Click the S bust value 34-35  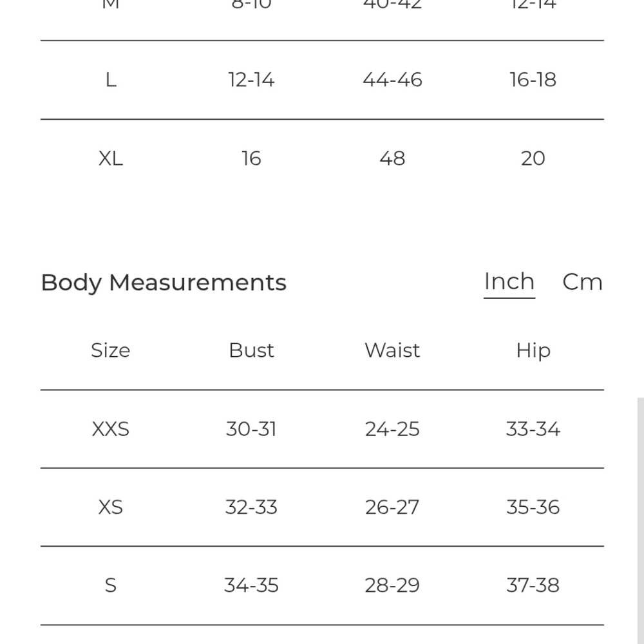click(x=251, y=585)
